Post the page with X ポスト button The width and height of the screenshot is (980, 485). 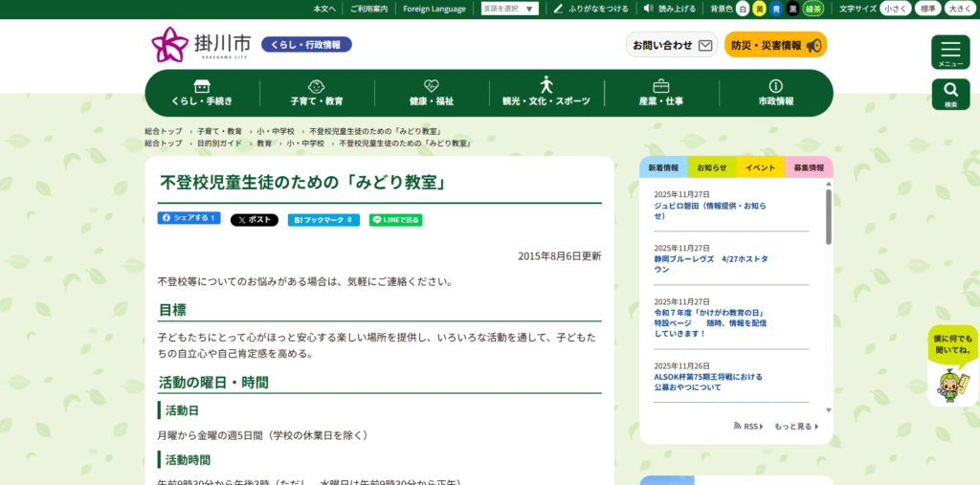tap(255, 220)
